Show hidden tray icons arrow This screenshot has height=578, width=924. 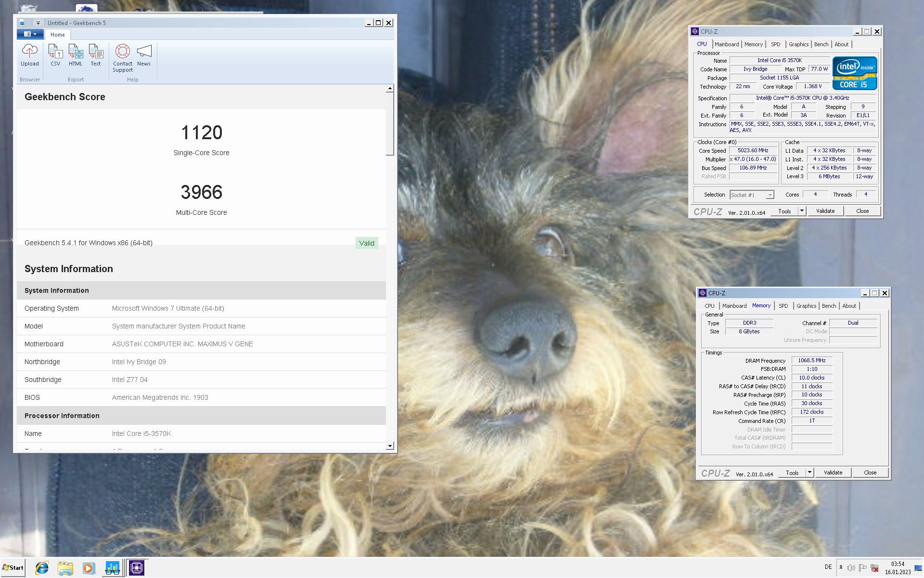841,567
